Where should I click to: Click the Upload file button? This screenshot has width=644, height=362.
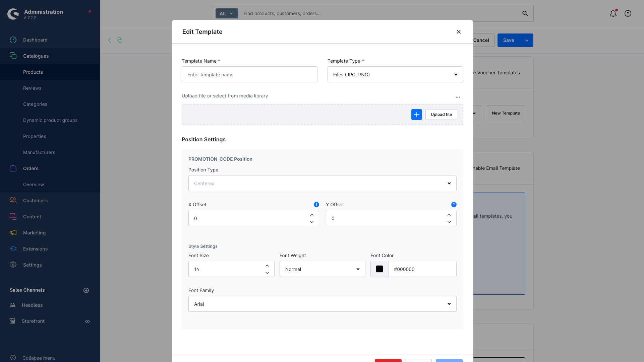(x=441, y=115)
